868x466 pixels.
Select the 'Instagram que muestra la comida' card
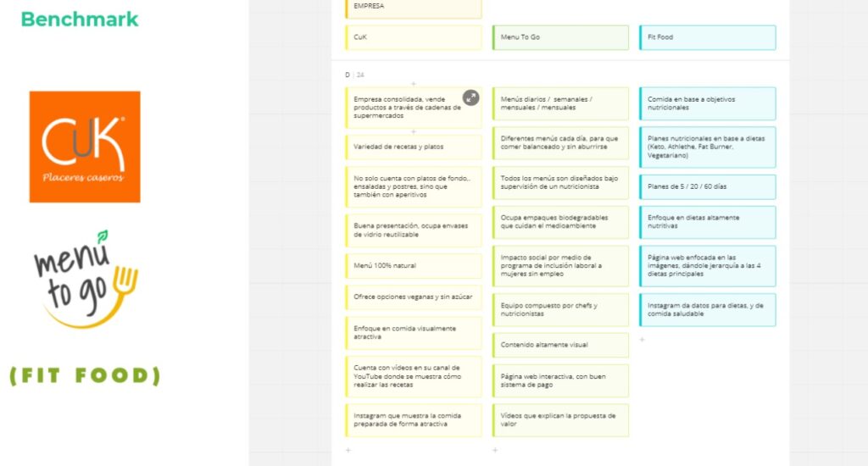tap(414, 420)
